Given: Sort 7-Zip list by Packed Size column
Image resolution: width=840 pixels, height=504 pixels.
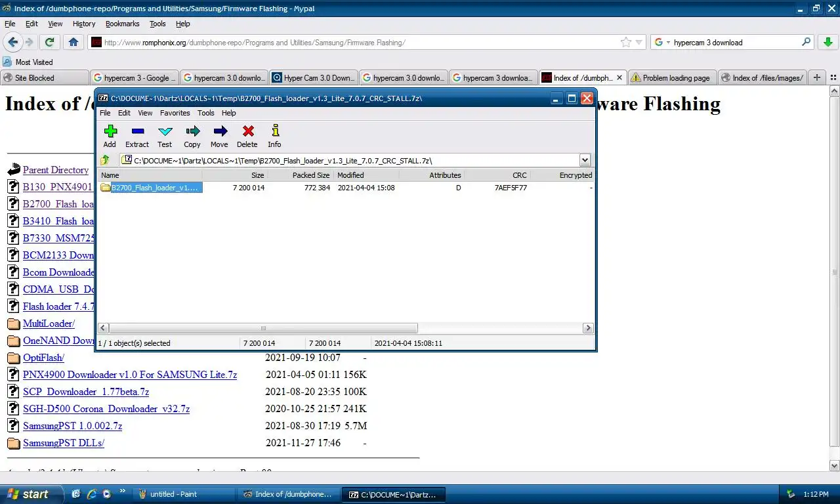Looking at the screenshot, I should (x=301, y=175).
